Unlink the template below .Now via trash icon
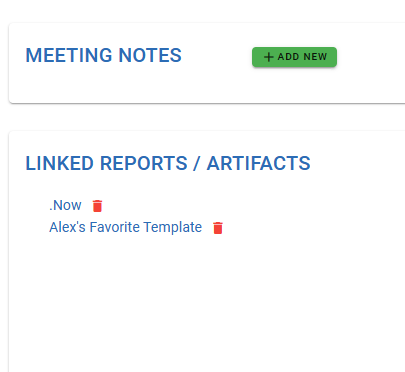This screenshot has width=405, height=372. pos(218,228)
